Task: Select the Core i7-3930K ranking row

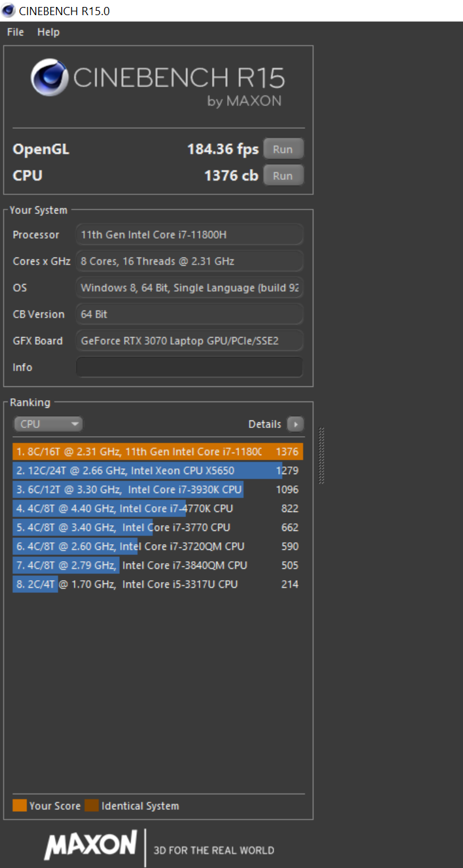Action: (x=158, y=489)
